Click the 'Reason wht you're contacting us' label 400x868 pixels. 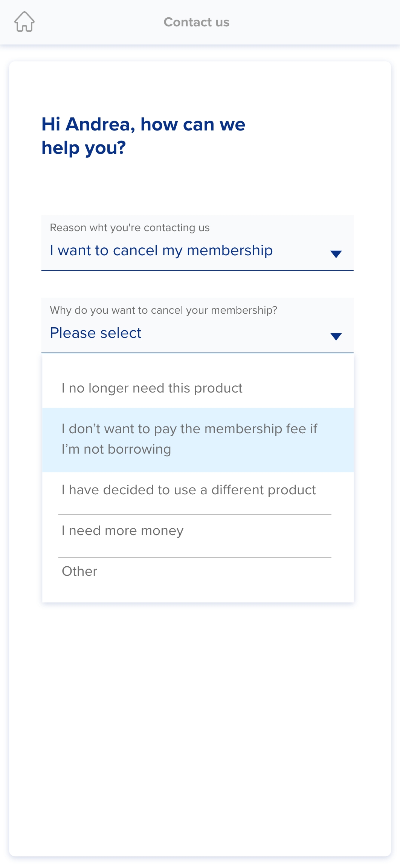pyautogui.click(x=130, y=228)
